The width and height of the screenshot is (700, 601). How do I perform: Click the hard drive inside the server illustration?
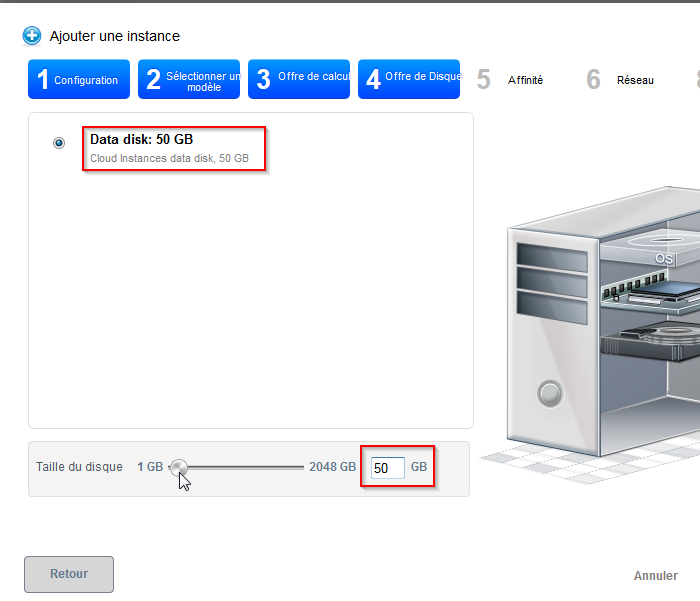click(x=655, y=343)
